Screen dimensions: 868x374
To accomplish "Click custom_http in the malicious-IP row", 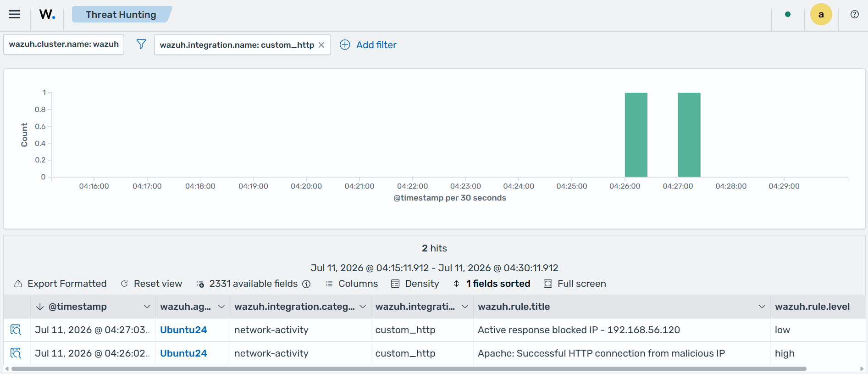I will click(405, 353).
